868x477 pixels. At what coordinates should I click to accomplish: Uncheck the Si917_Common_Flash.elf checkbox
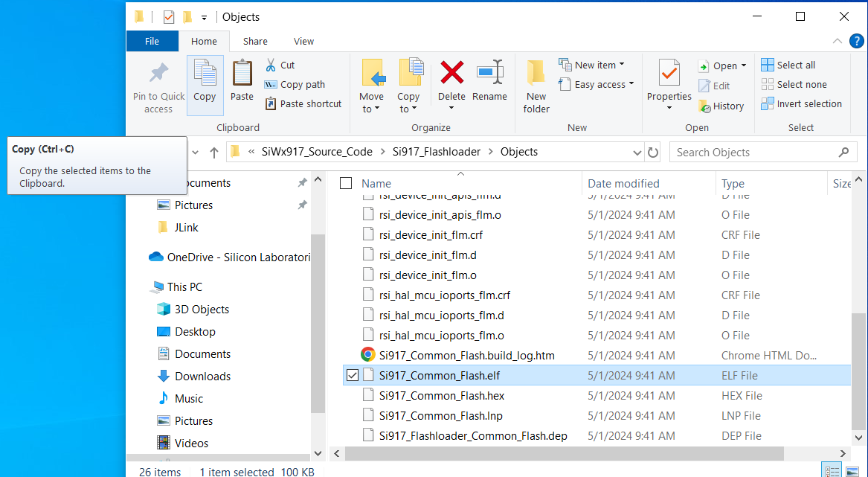pyautogui.click(x=352, y=376)
